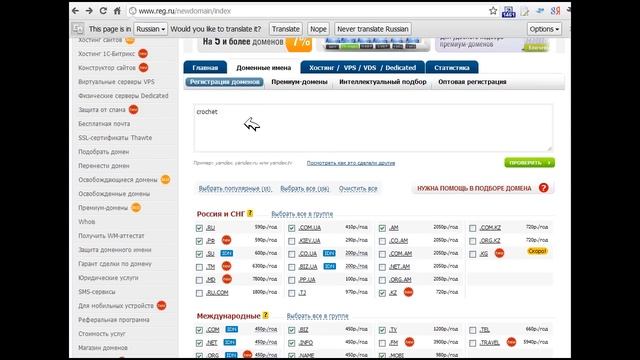Click the red help question mark icon
Screen dimensions: 640x360
[x=543, y=188]
